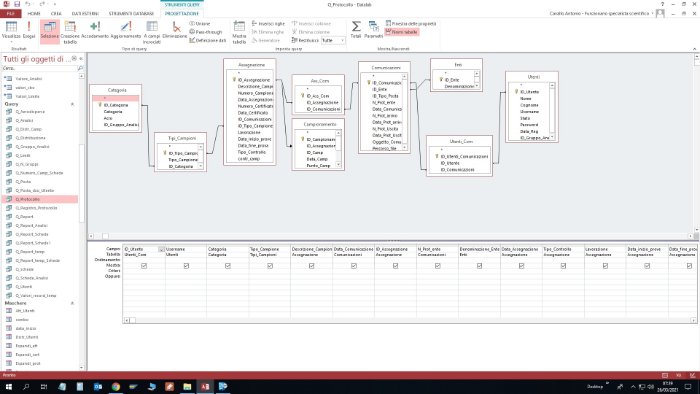Toggle Mostra checkbox under Categoria column
700x394 pixels.
(x=228, y=265)
